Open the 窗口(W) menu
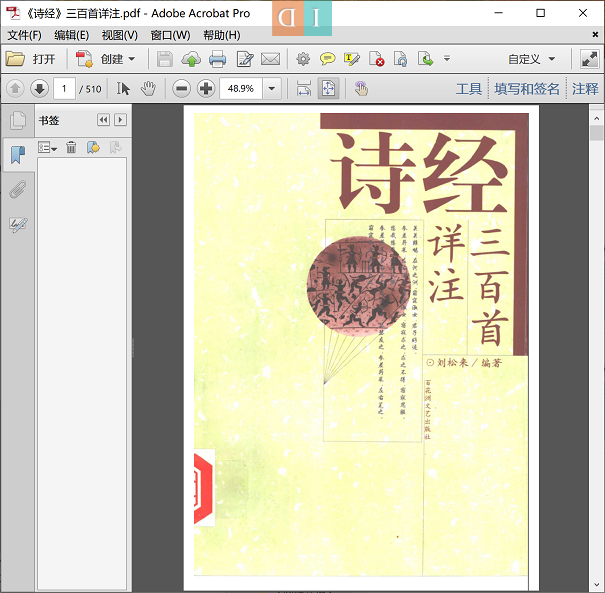The image size is (605, 593). (171, 35)
